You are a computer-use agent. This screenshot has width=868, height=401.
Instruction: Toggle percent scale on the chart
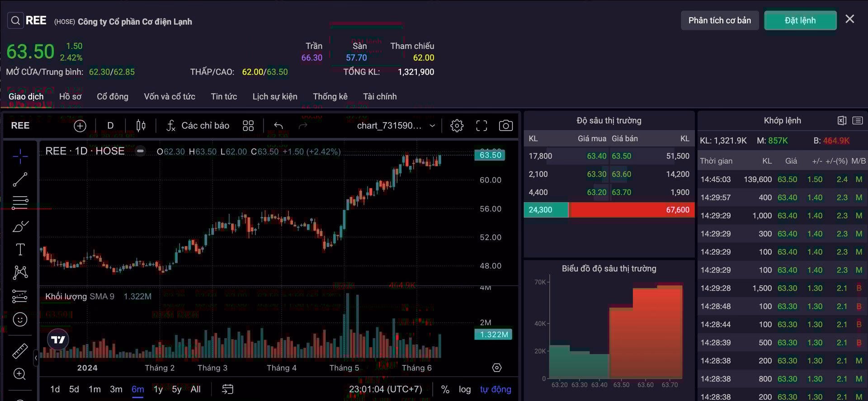point(445,389)
